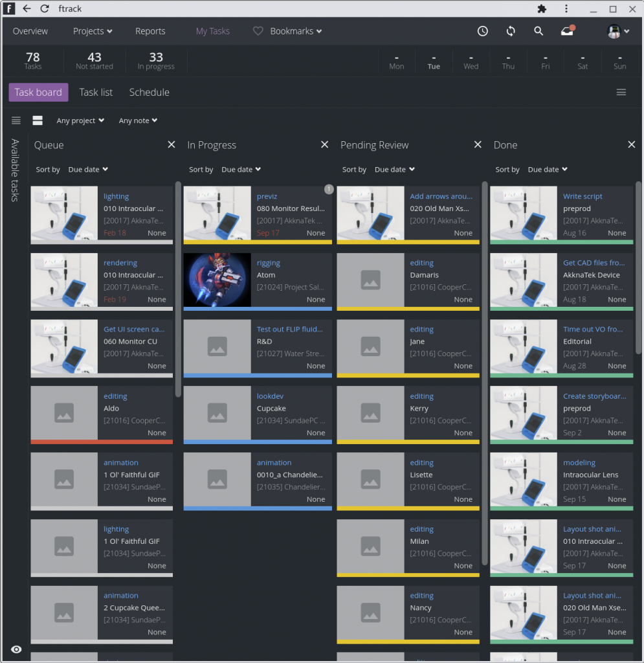
Task: Click the 78 Tasks counter
Action: pyautogui.click(x=33, y=60)
